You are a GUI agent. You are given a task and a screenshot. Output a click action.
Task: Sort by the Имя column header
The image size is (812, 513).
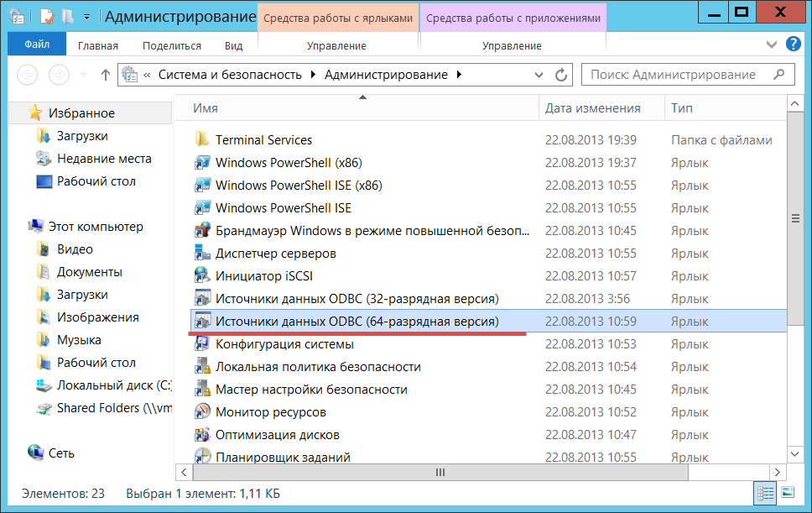[x=357, y=108]
